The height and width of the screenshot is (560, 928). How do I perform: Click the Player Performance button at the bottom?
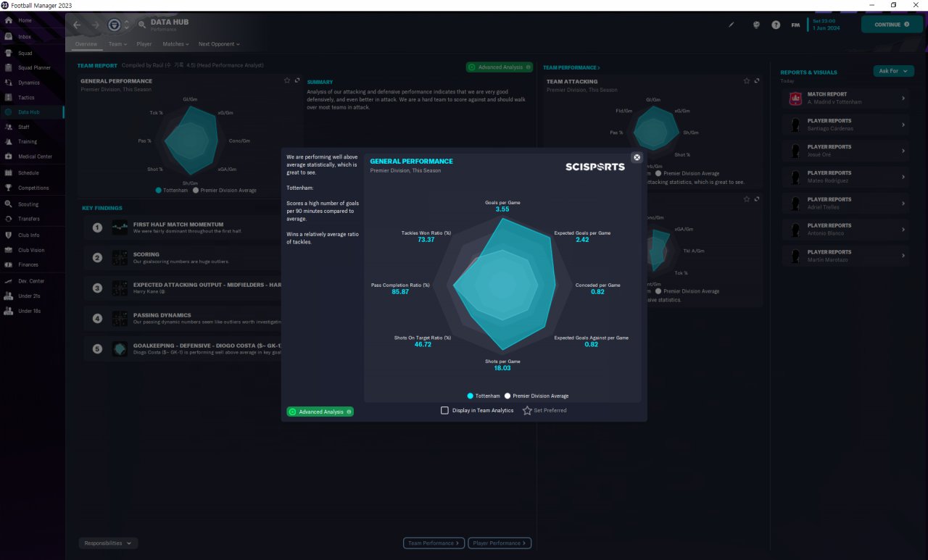tap(500, 543)
